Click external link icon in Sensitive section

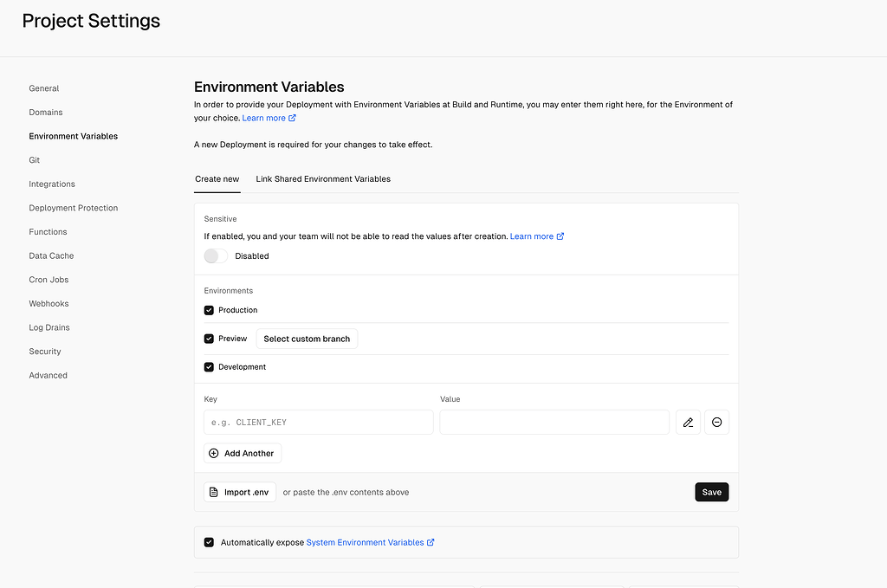pos(560,236)
